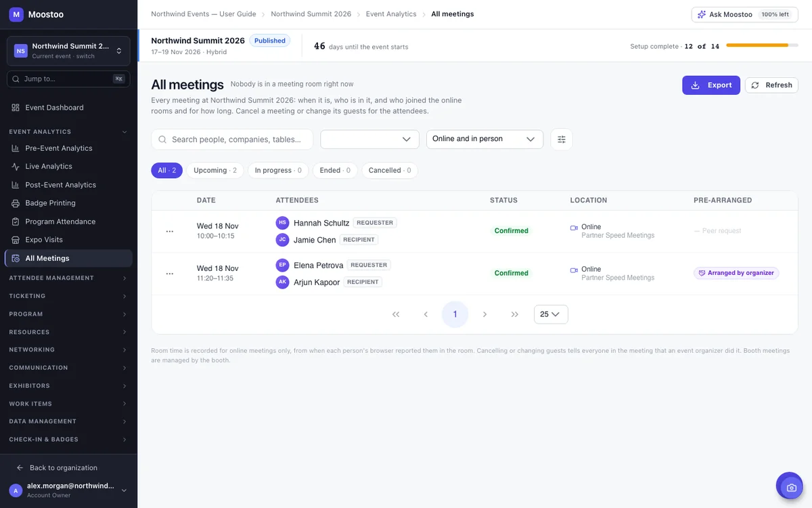The width and height of the screenshot is (812, 508).
Task: Expand the Communication section
Action: (x=68, y=368)
